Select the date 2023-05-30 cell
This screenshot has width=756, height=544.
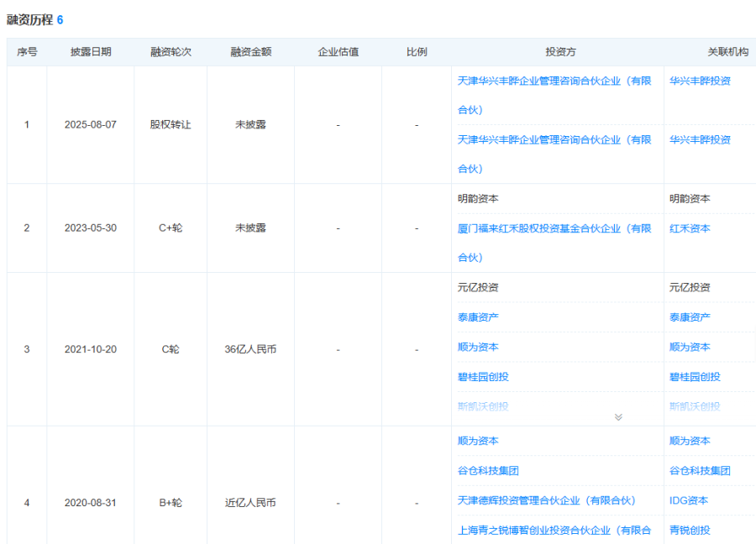tap(91, 228)
